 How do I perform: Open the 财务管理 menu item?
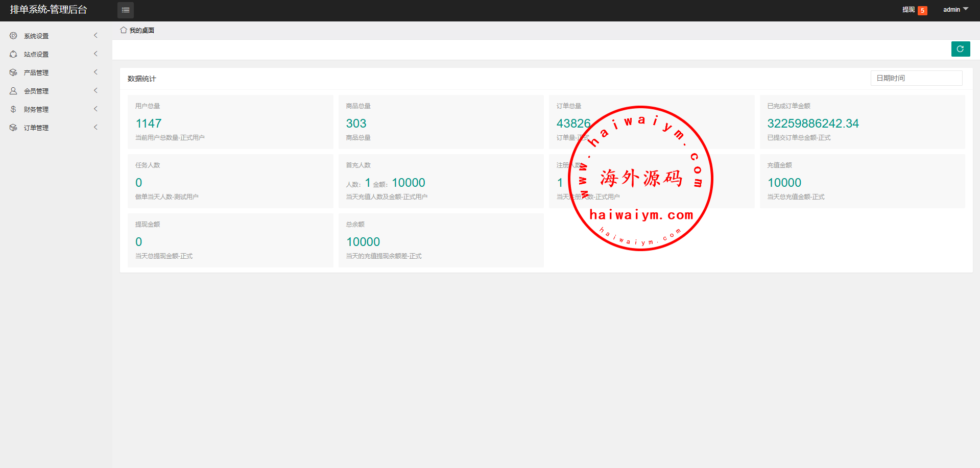[36, 109]
